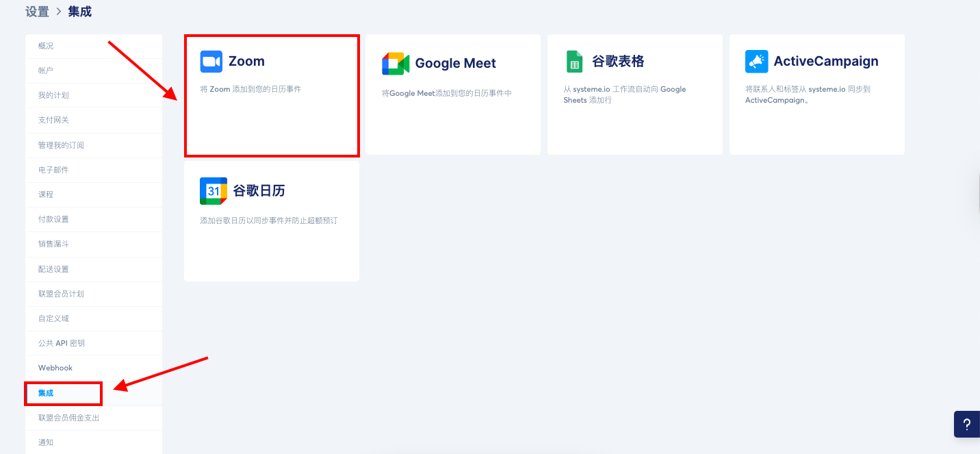
Task: Click the ActiveCampaign sync description text
Action: (808, 94)
